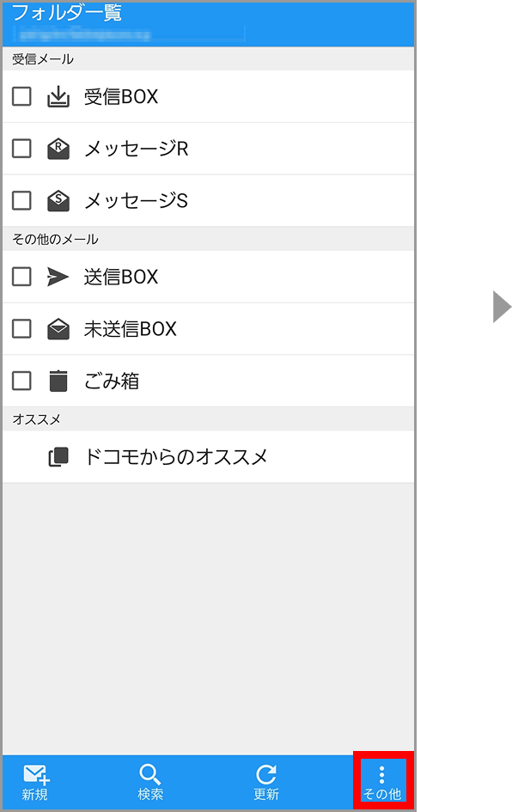Select the メッセージS checkbox
This screenshot has height=812, width=512.
pyautogui.click(x=21, y=200)
